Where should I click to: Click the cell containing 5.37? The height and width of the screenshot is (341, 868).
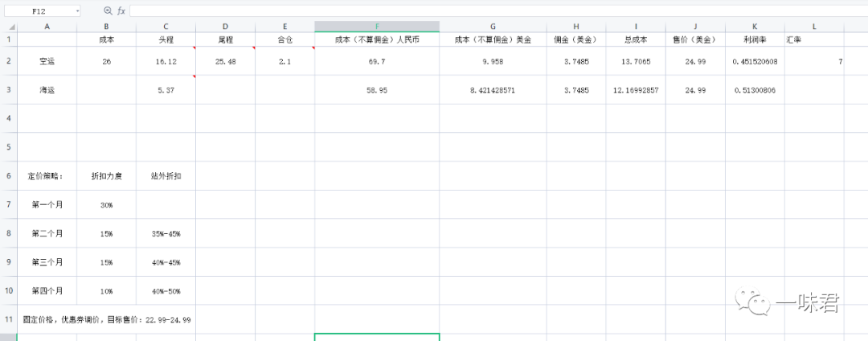[166, 90]
